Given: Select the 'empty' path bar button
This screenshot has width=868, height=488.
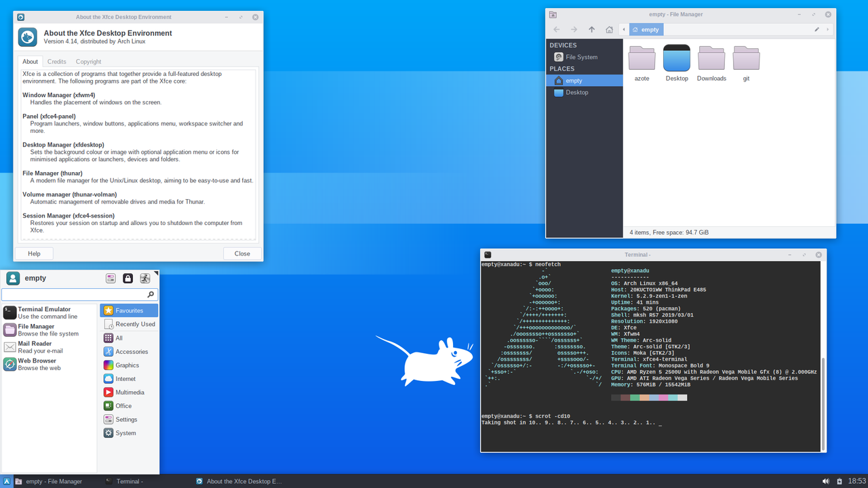Looking at the screenshot, I should [646, 29].
